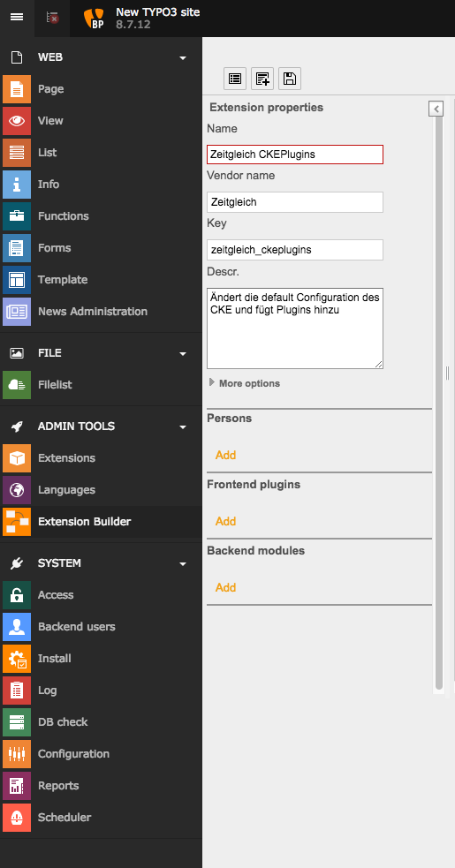Open the Filelist module icon
Image resolution: width=455 pixels, height=868 pixels.
click(17, 385)
